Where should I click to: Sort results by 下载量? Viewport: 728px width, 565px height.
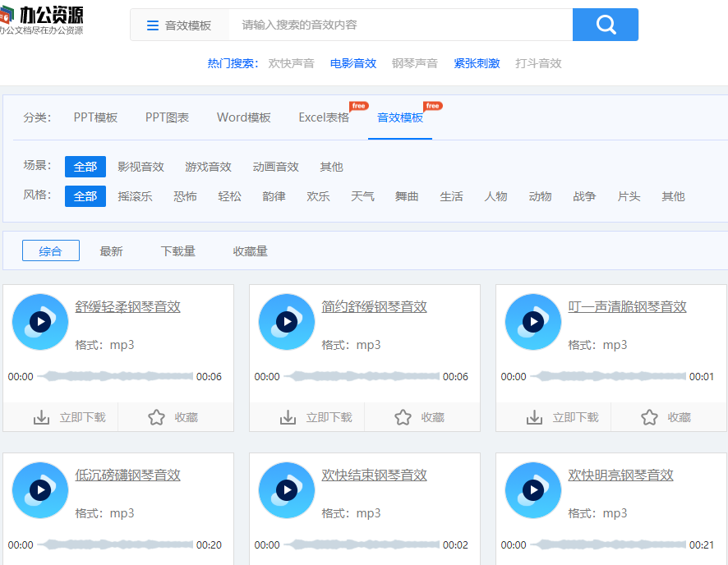point(177,251)
